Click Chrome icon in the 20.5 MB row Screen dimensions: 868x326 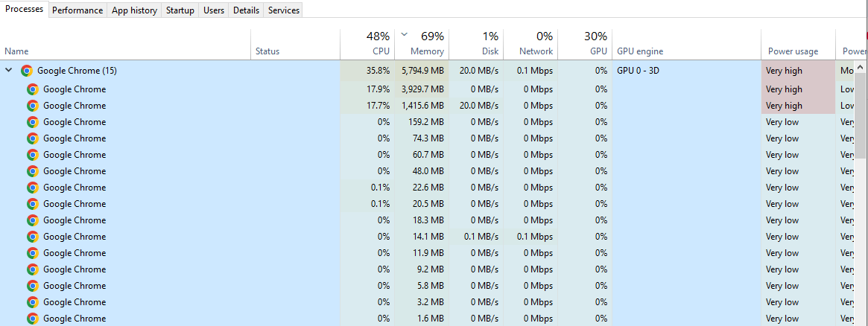click(x=33, y=204)
